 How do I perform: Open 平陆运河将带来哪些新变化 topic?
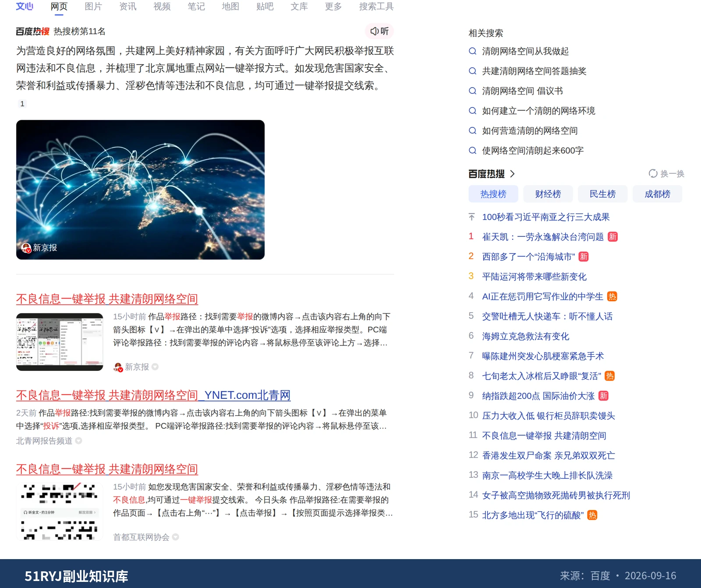click(x=534, y=277)
